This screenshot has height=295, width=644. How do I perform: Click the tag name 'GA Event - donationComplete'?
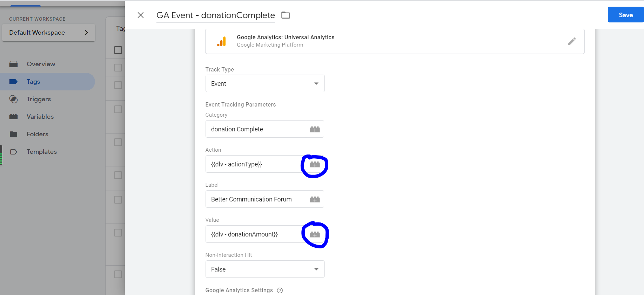[216, 15]
